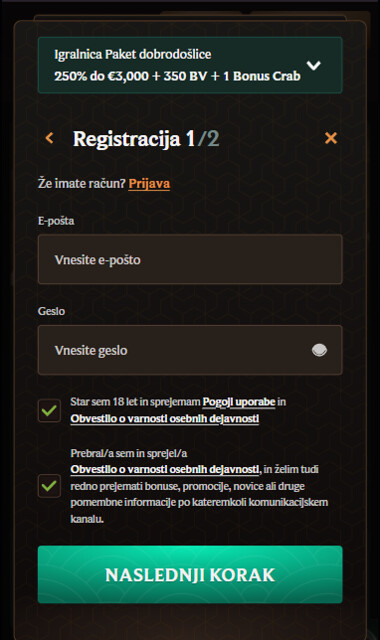Open the Pogoji uporabe link
Image resolution: width=380 pixels, height=640 pixels.
tap(239, 402)
